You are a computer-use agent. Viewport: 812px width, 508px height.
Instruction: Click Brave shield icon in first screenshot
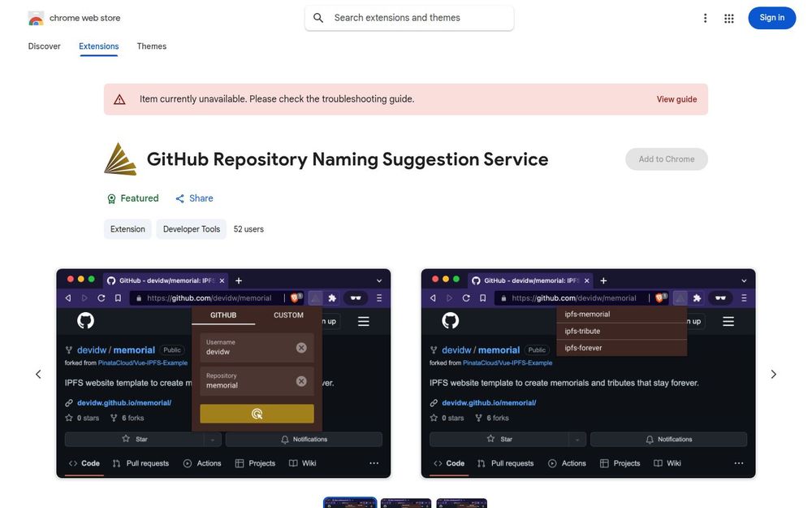coord(296,297)
